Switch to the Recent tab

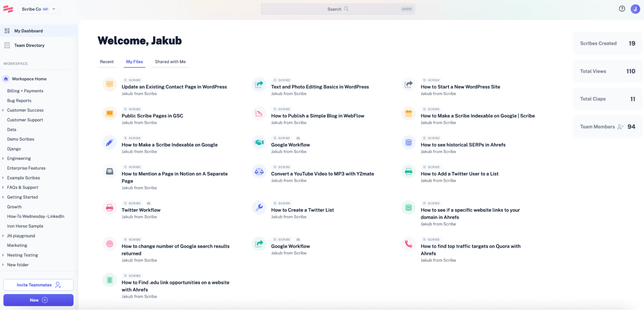(x=107, y=62)
